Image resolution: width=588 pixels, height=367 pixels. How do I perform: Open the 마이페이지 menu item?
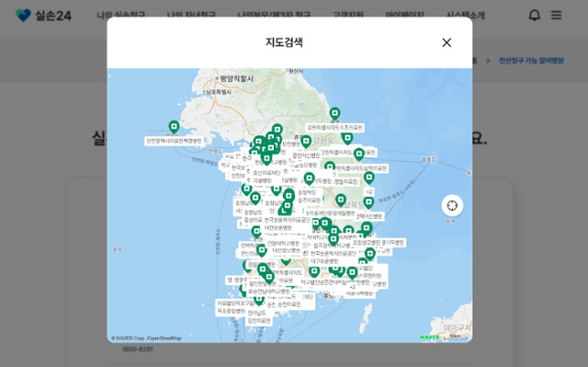(x=404, y=16)
